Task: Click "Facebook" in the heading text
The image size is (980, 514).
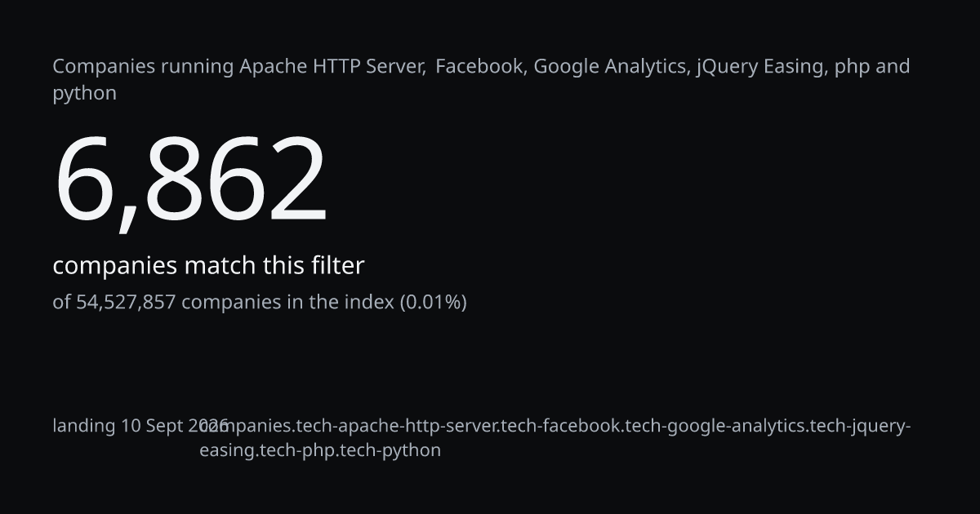Action: [479, 67]
